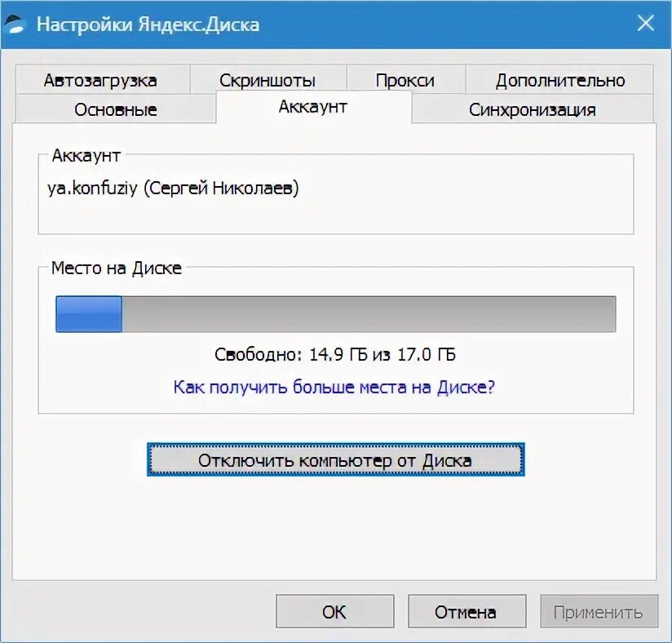Click the Место на Диске group label
Image resolution: width=672 pixels, height=643 pixels.
click(116, 268)
